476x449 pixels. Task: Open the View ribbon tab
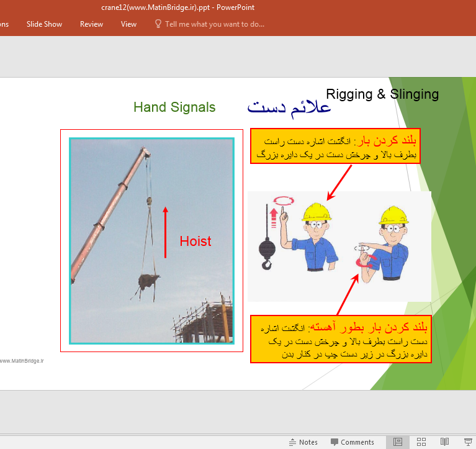coord(128,24)
